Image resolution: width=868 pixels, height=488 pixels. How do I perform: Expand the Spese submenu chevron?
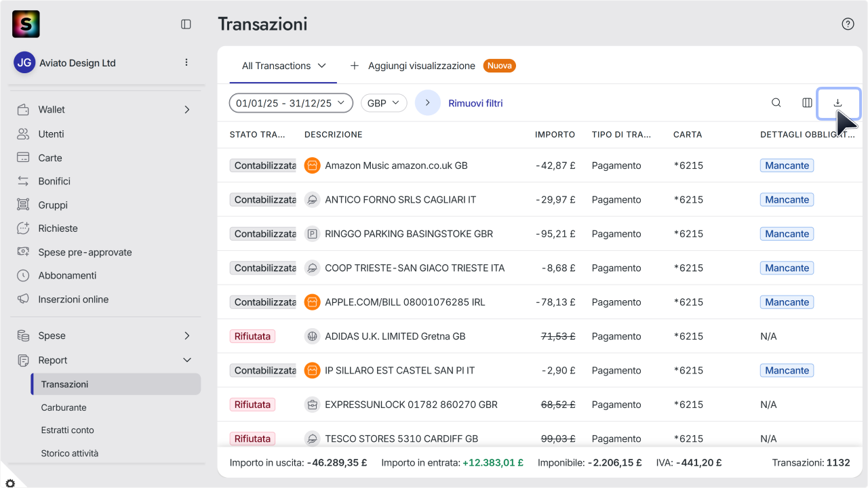[187, 335]
